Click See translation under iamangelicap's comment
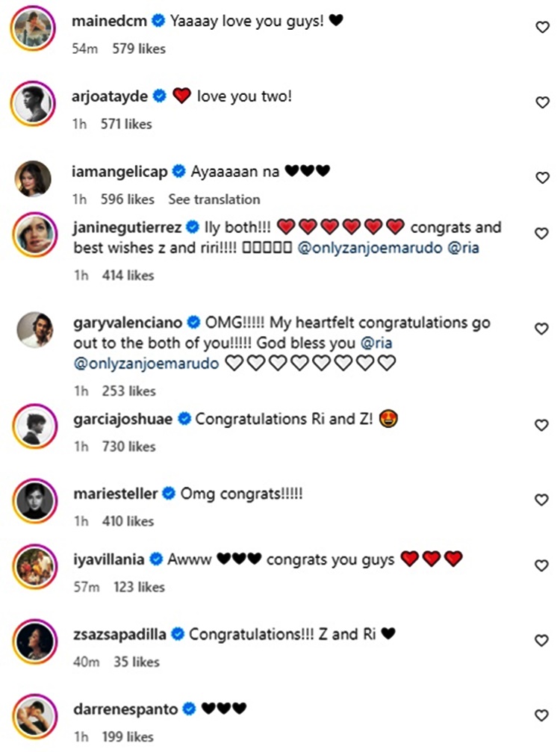Viewport: 560px width, 752px height. tap(214, 199)
